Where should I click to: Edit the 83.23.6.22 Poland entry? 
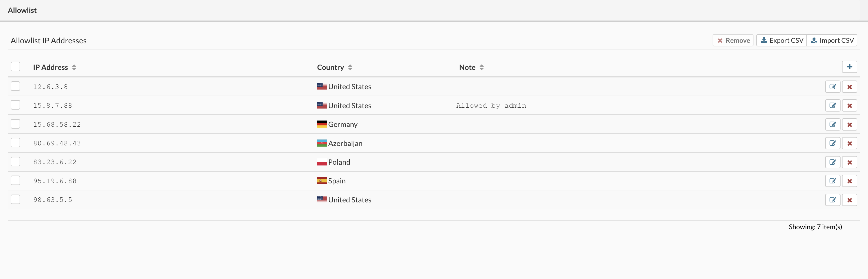(x=832, y=162)
